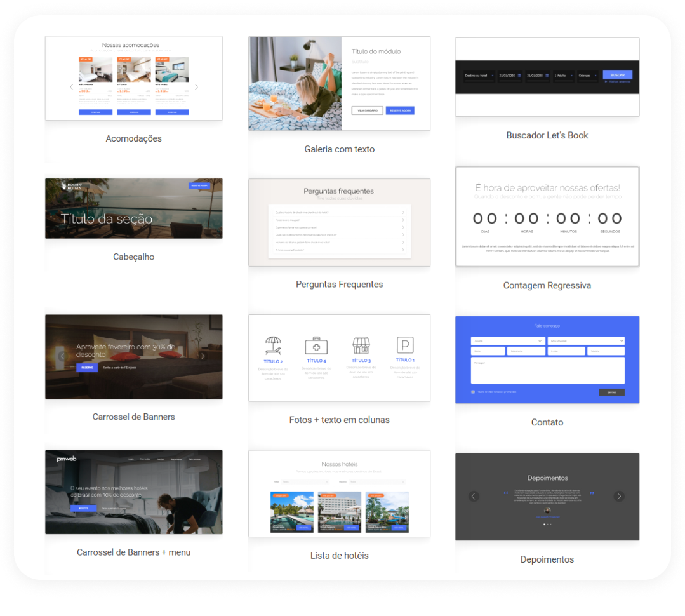The width and height of the screenshot is (685, 616).
Task: Open Crianças dropdown in Let's Book search bar
Action: [587, 76]
